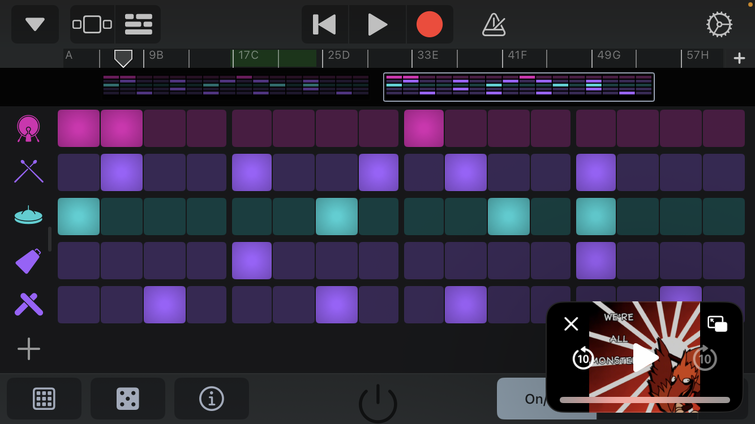This screenshot has height=424, width=755.
Task: Add a new instrument row
Action: tap(28, 349)
